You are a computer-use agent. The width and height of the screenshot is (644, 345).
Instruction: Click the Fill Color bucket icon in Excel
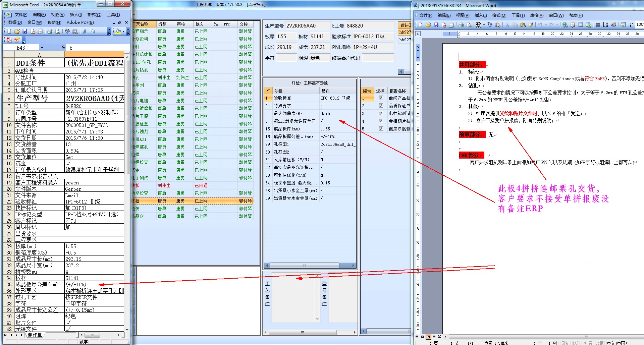click(118, 31)
